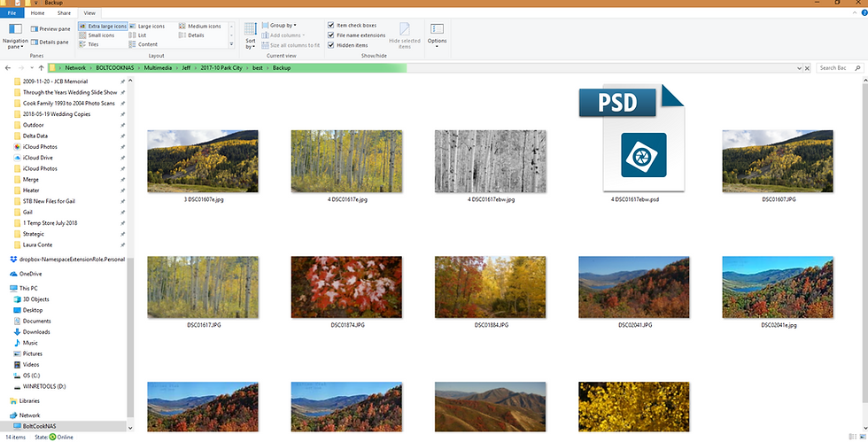The height and width of the screenshot is (442, 868).
Task: Go to 2017-10 Park City in breadcrumb
Action: tap(221, 68)
